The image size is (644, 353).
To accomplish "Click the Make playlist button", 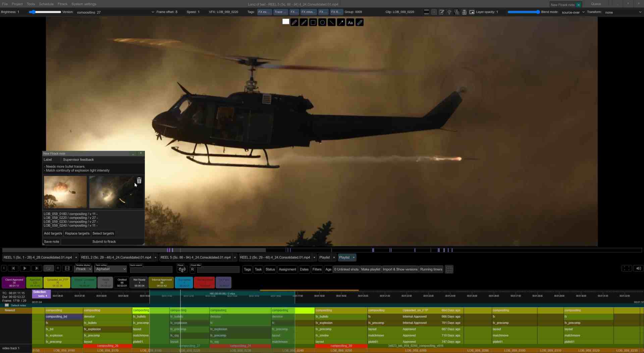I will coord(370,269).
